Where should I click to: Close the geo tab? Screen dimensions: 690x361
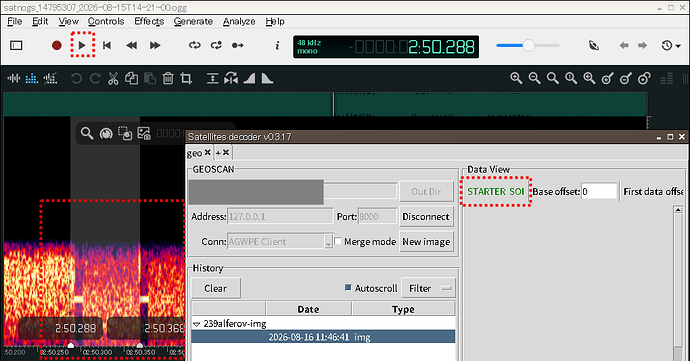click(x=207, y=152)
